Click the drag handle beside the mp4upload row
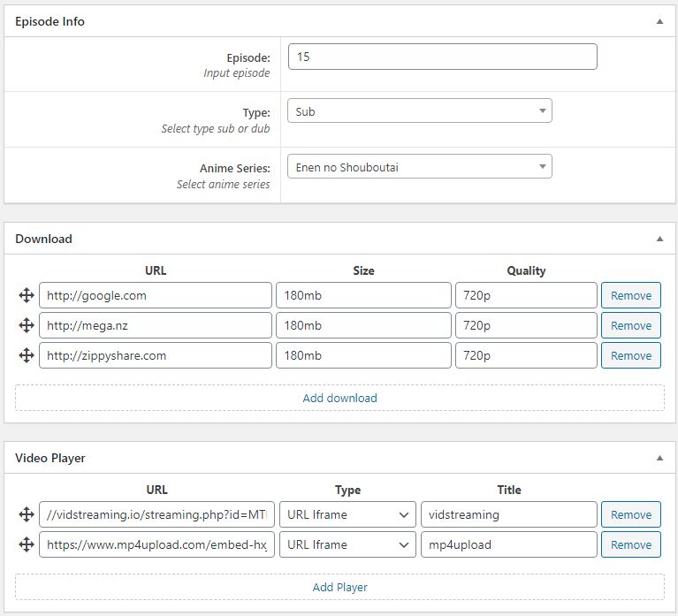Image resolution: width=678 pixels, height=616 pixels. pyautogui.click(x=26, y=545)
